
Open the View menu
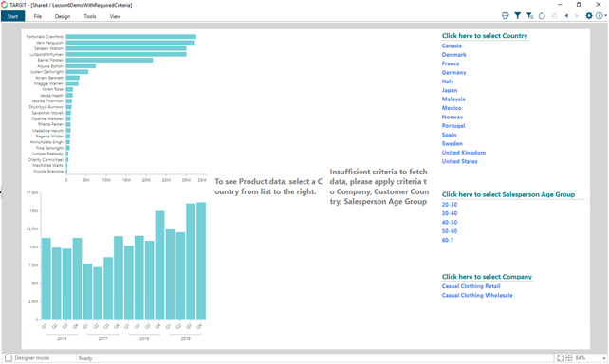coord(115,16)
